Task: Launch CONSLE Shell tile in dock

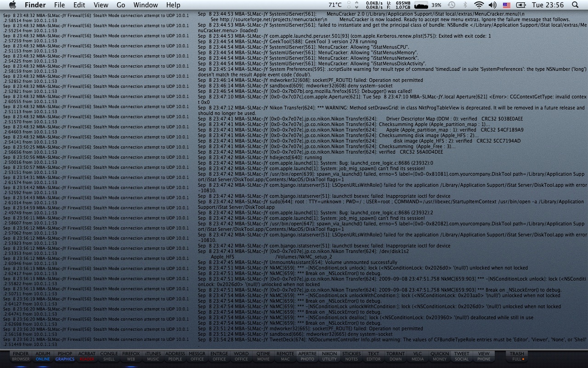Action: tap(109, 356)
